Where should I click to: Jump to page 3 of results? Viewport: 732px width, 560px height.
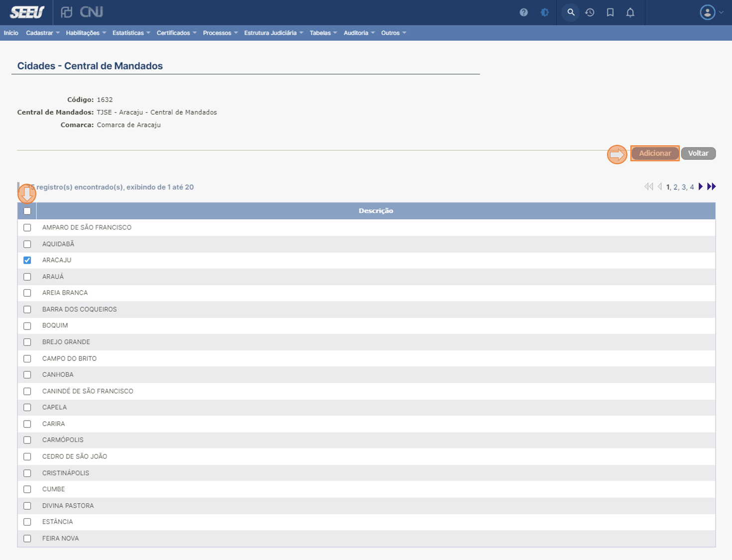[x=684, y=187]
